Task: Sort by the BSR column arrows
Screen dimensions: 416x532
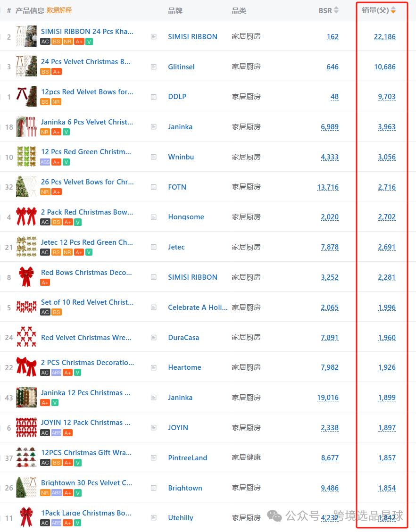Action: (x=336, y=10)
